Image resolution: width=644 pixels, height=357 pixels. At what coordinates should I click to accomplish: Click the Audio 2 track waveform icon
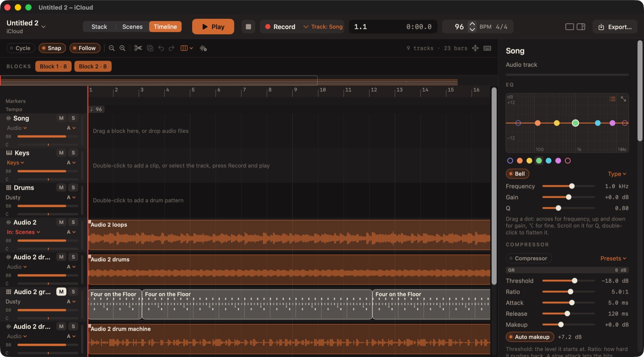tap(8, 222)
